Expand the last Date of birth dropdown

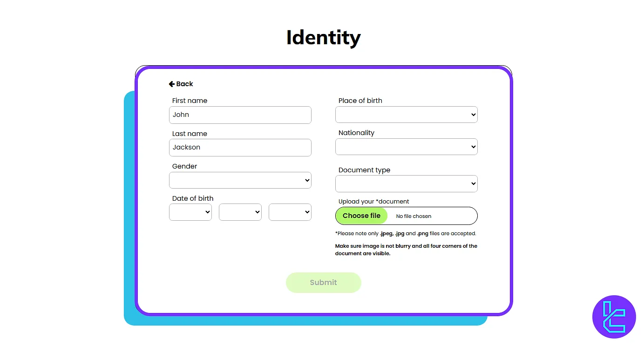(x=290, y=212)
